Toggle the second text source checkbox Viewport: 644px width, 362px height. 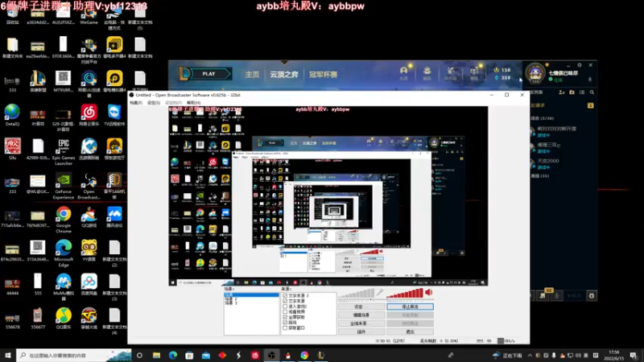285,301
